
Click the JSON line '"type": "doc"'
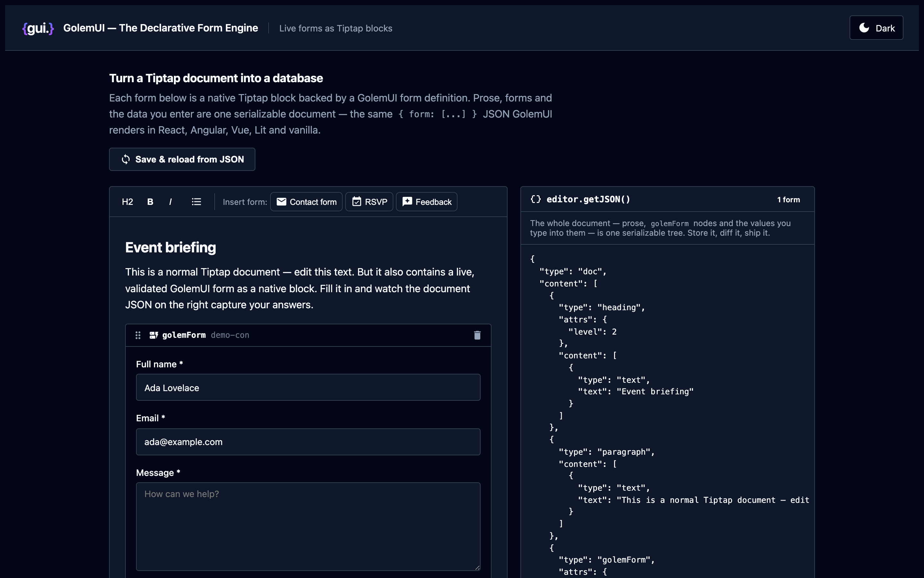(573, 271)
